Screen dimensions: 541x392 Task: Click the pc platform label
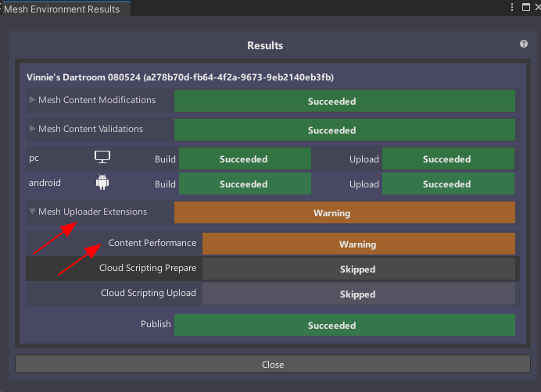click(34, 159)
